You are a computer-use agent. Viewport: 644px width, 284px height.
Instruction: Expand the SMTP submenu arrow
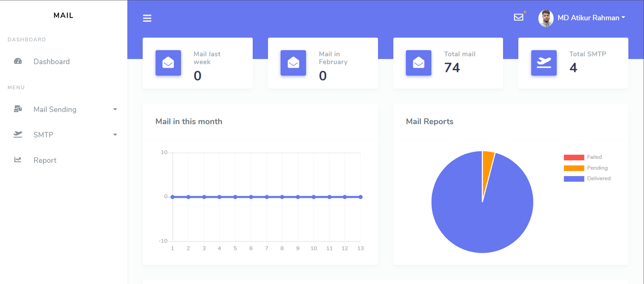(x=115, y=135)
